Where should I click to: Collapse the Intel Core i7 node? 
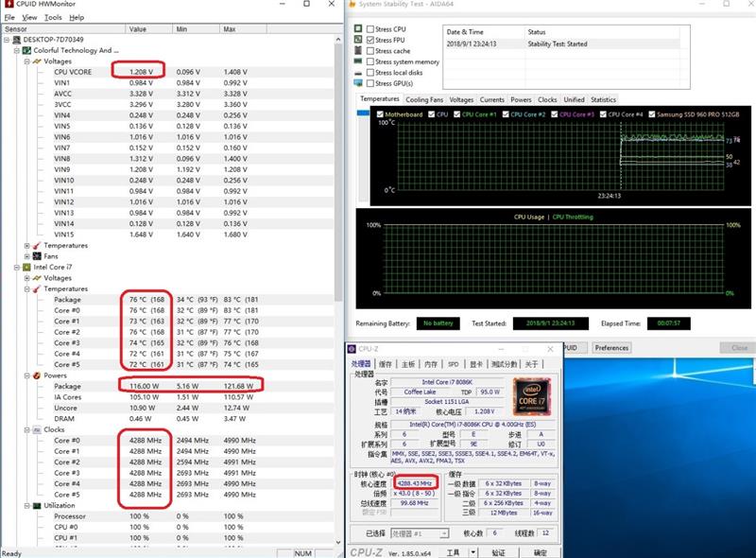pos(17,267)
